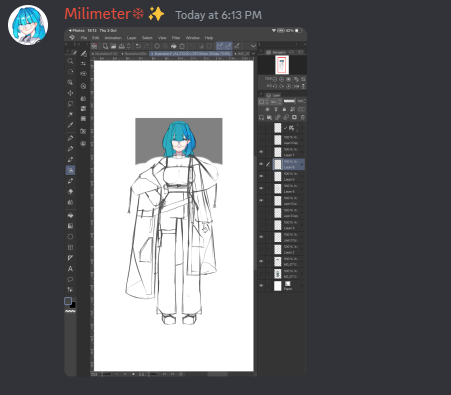Select the Text tool (letter A)

[x=70, y=269]
